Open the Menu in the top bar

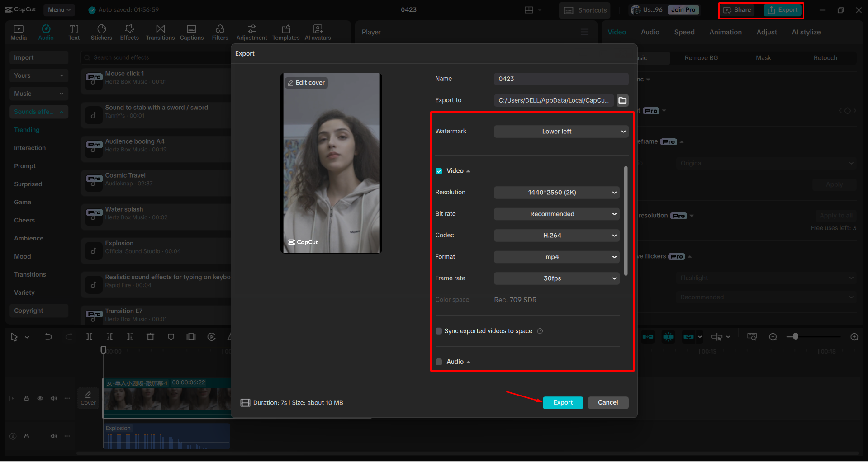58,9
